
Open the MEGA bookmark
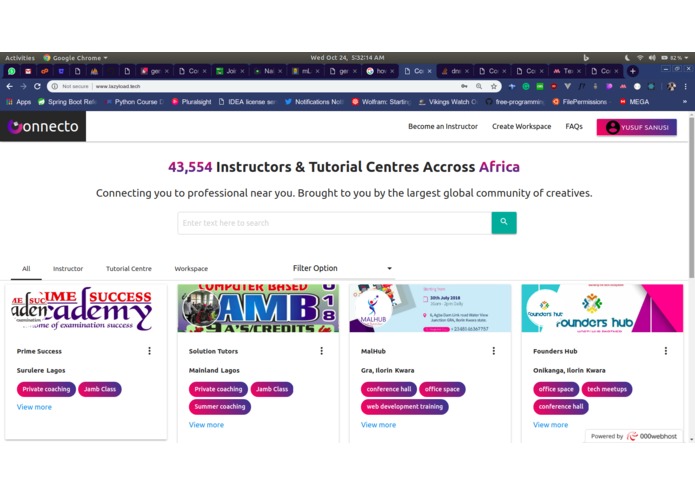pyautogui.click(x=634, y=102)
